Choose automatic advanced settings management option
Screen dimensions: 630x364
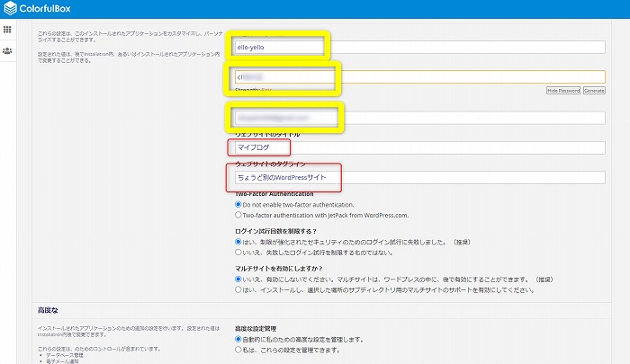tap(238, 340)
